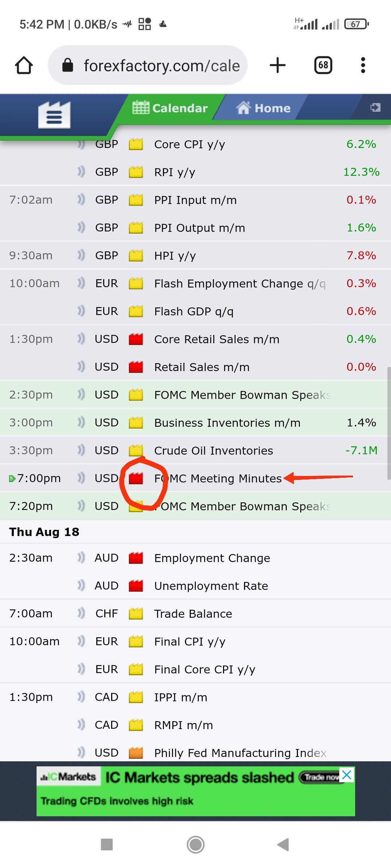Switch to the Calendar tab
The width and height of the screenshot is (391, 868).
click(x=170, y=108)
